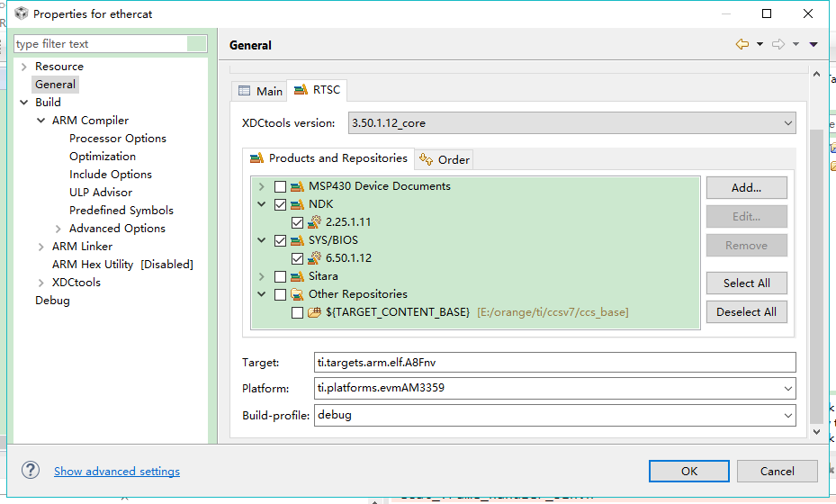Click the scroll up arrow in the General pane

tap(816, 74)
